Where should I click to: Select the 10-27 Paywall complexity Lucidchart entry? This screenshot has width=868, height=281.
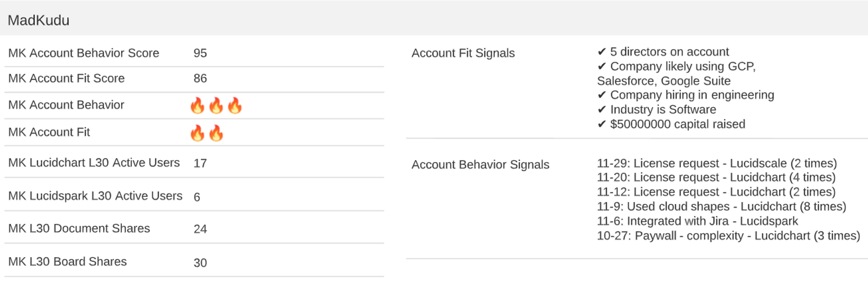[x=729, y=236]
